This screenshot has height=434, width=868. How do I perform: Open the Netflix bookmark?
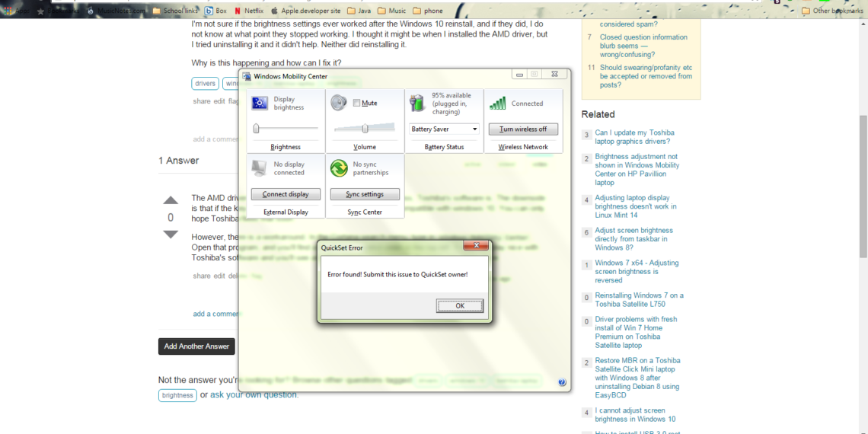pyautogui.click(x=248, y=11)
